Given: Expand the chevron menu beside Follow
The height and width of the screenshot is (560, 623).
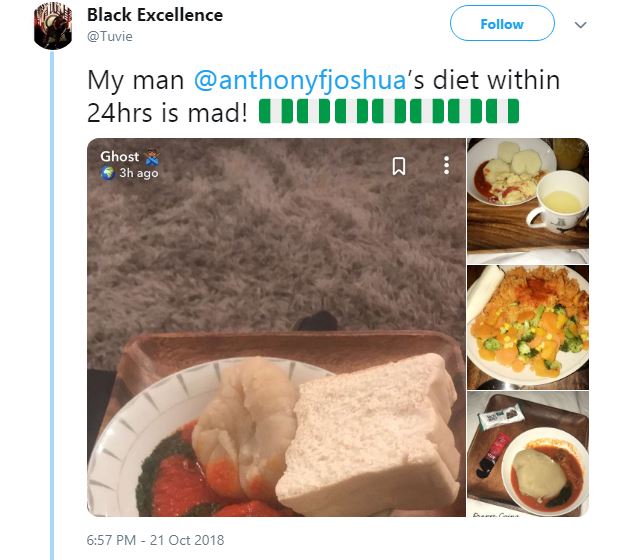Looking at the screenshot, I should 582,25.
